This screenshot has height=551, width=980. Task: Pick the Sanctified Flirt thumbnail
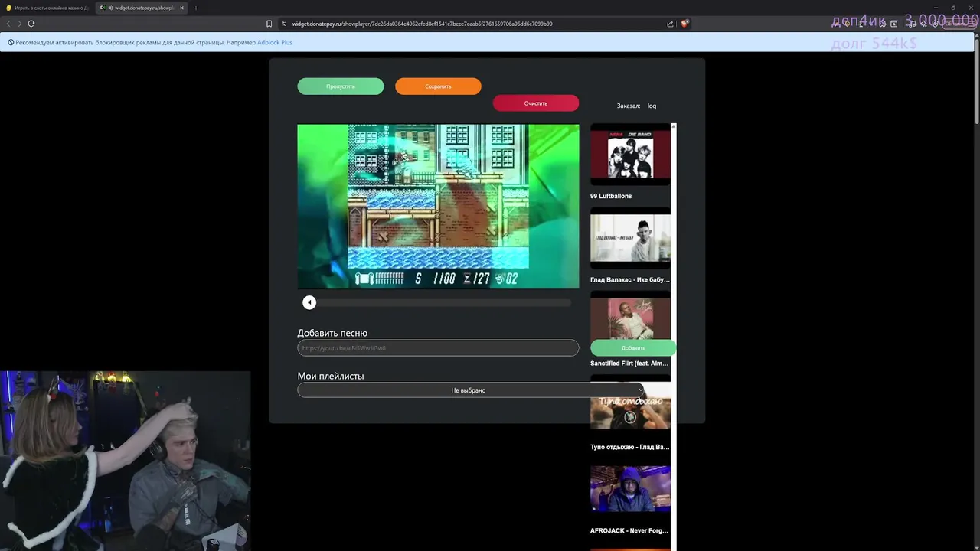630,318
